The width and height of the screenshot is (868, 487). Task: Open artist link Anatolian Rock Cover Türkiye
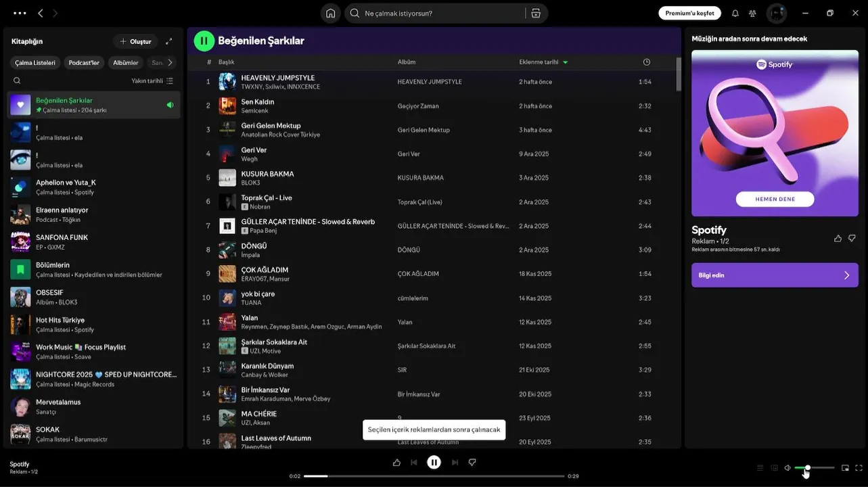[x=280, y=135]
